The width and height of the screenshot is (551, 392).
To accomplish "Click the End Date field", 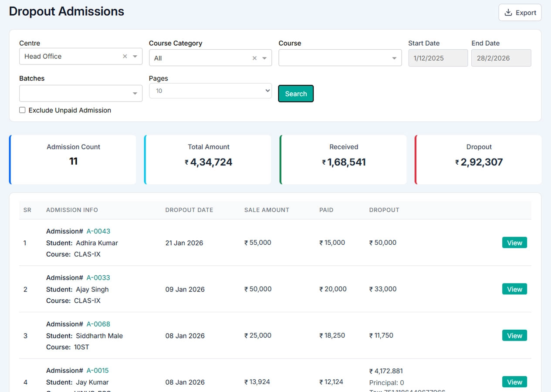I will pos(501,58).
